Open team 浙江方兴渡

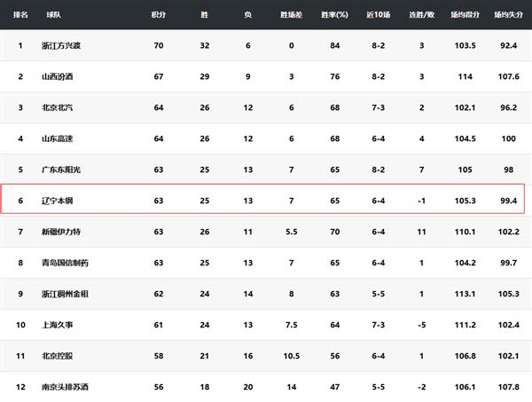59,45
